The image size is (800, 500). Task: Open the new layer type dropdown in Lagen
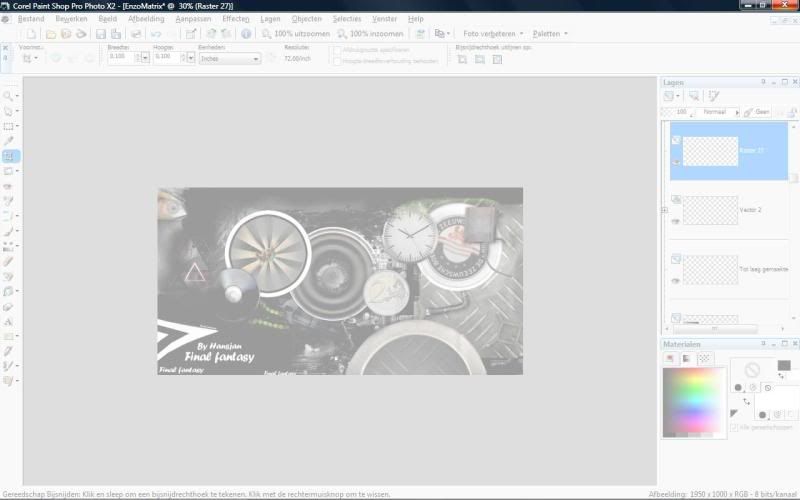[x=678, y=95]
